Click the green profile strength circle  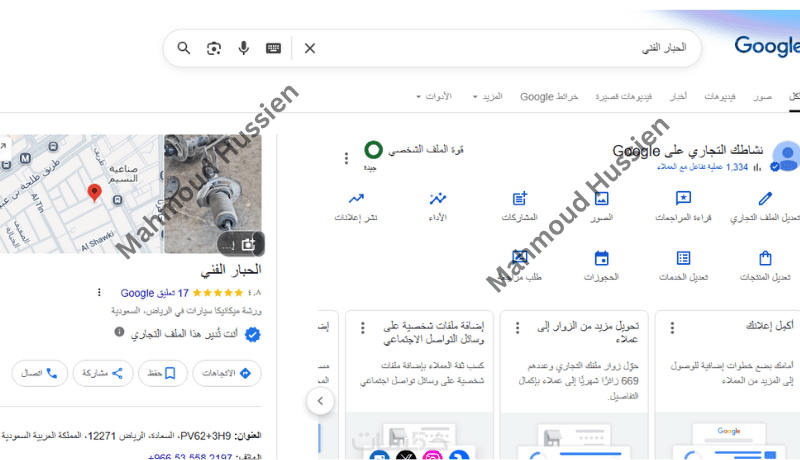[373, 150]
